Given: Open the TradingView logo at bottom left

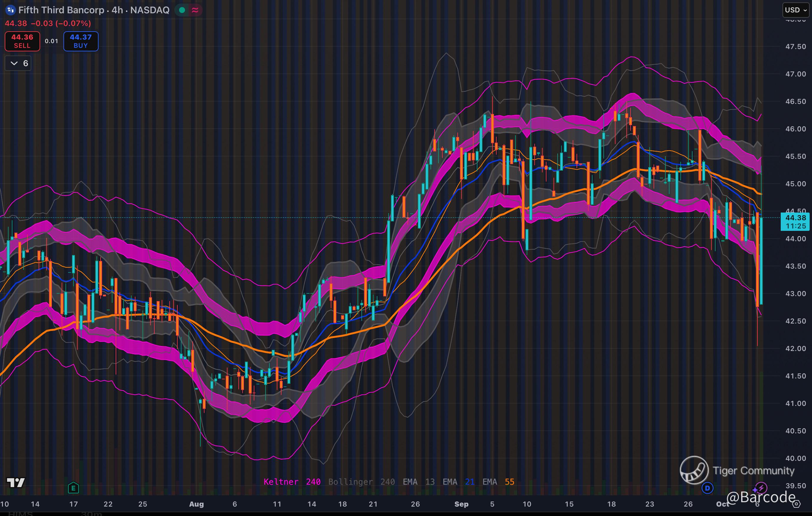Looking at the screenshot, I should click(x=16, y=483).
